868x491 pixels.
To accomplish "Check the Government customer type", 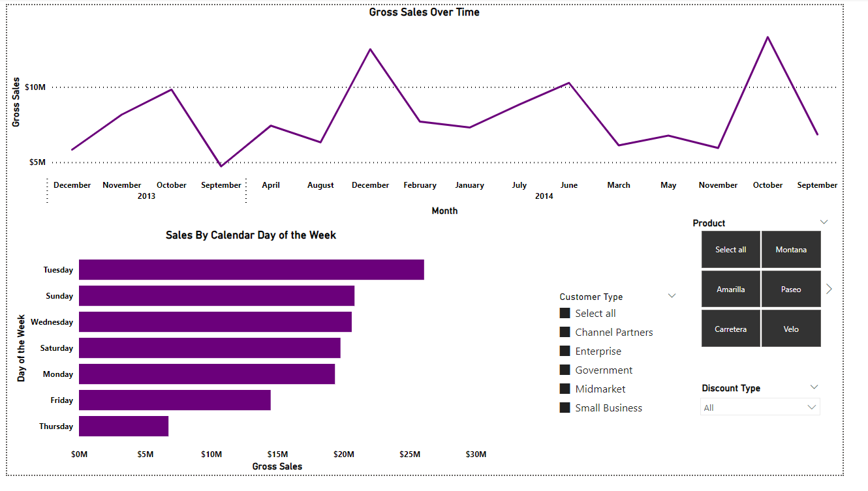I will pyautogui.click(x=564, y=370).
